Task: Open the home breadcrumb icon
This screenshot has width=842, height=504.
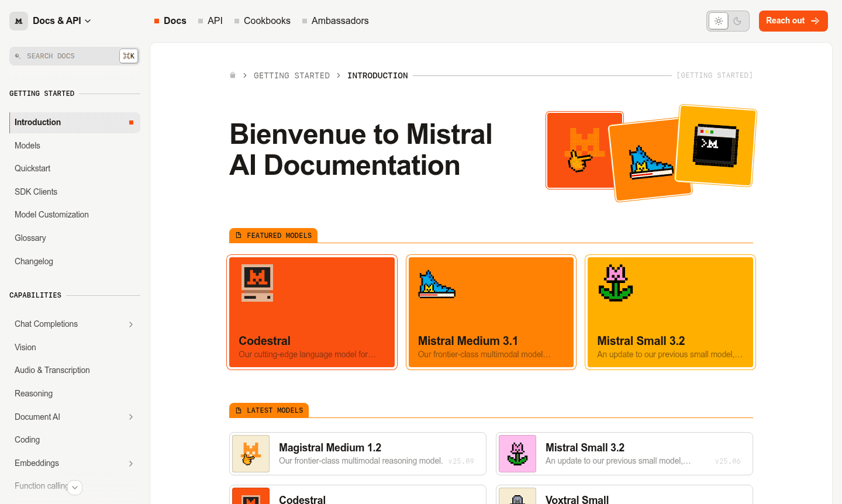Action: [x=233, y=75]
